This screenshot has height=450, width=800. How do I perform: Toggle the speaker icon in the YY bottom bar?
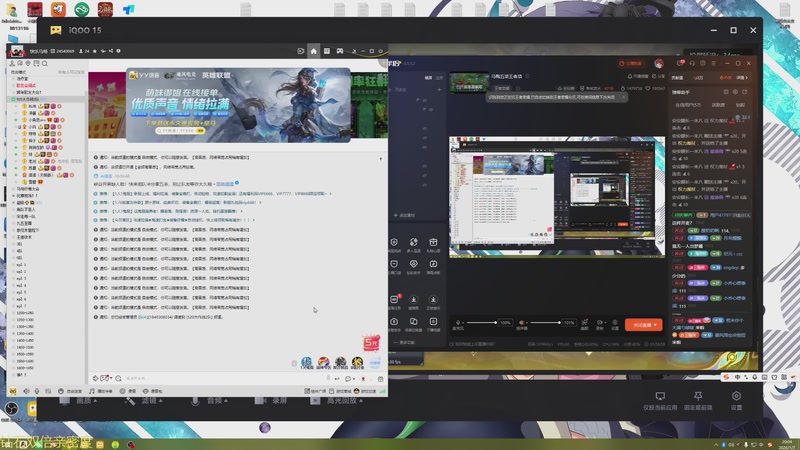(26, 391)
